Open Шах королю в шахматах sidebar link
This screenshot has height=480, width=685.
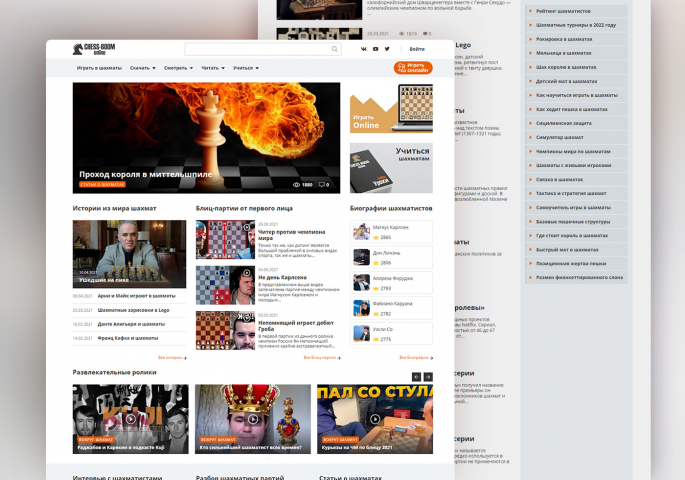point(577,67)
